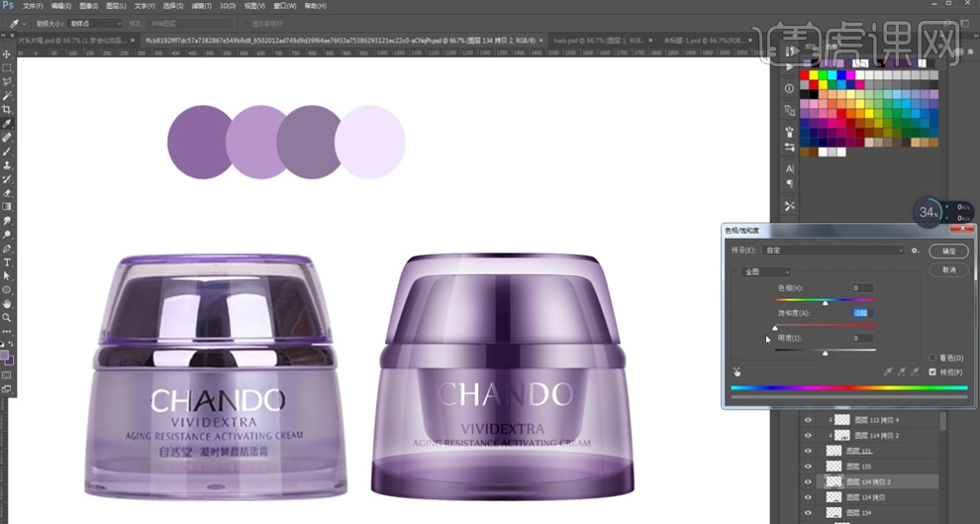Hide layer 图层 134 拷贝 2

(808, 482)
